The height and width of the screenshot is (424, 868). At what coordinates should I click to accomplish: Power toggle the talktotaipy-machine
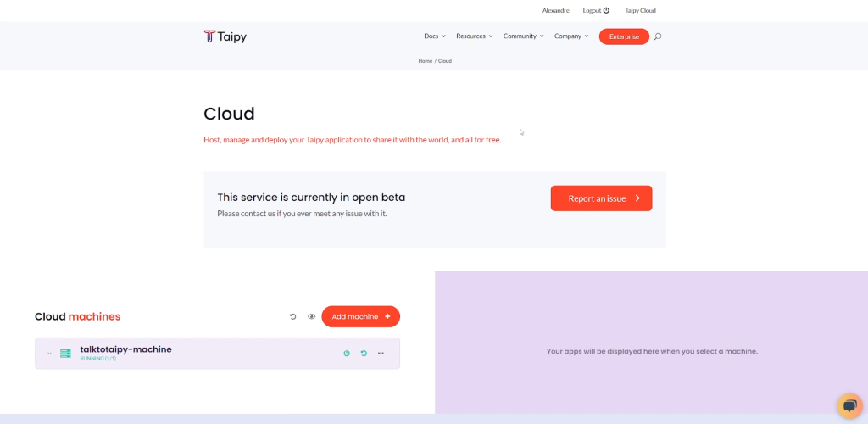coord(347,353)
